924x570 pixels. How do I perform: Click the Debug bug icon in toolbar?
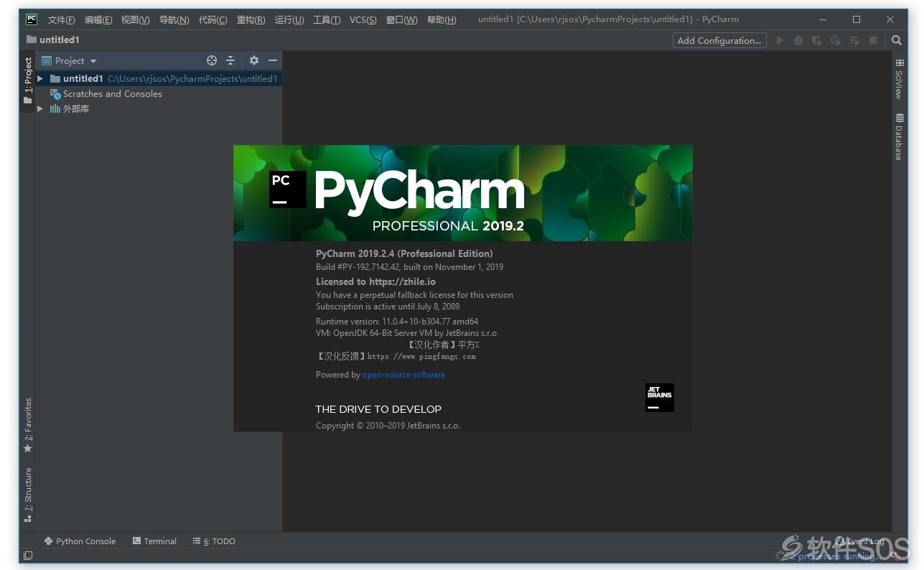click(798, 41)
